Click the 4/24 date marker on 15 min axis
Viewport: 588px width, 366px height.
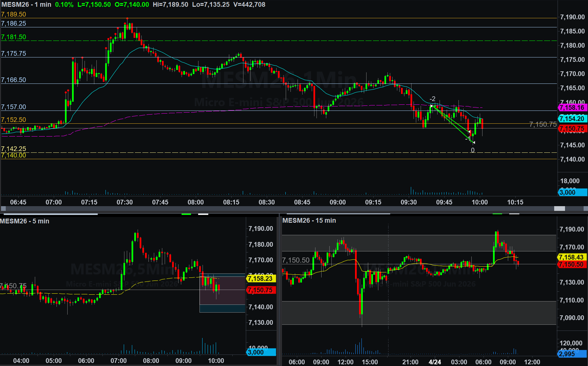pos(434,362)
